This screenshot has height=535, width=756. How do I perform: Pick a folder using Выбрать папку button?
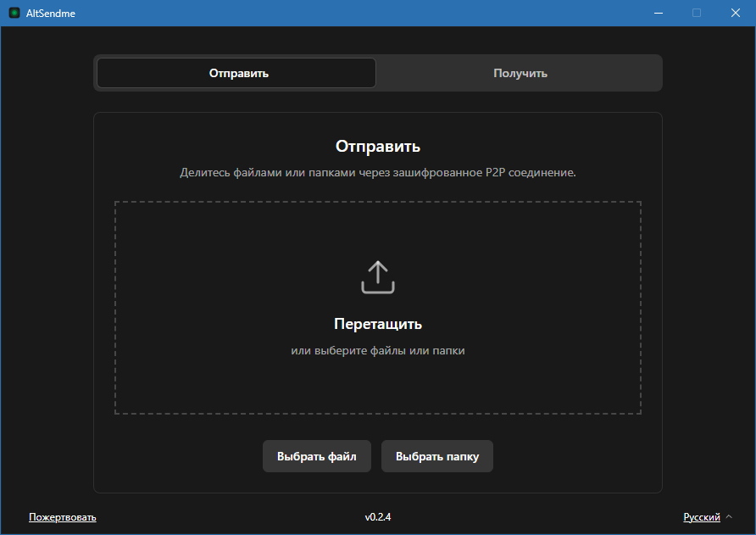tap(437, 456)
